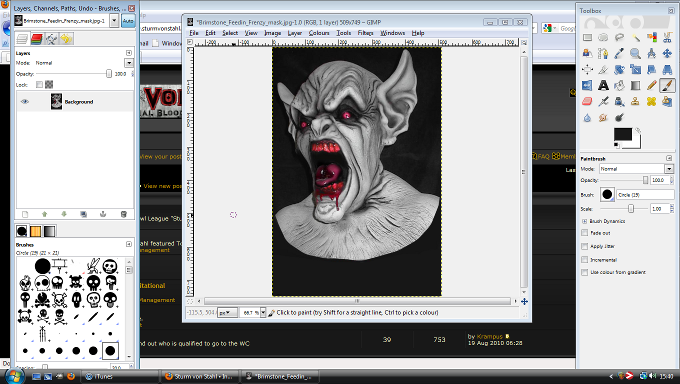
Task: Select the Text tool
Action: click(x=603, y=85)
